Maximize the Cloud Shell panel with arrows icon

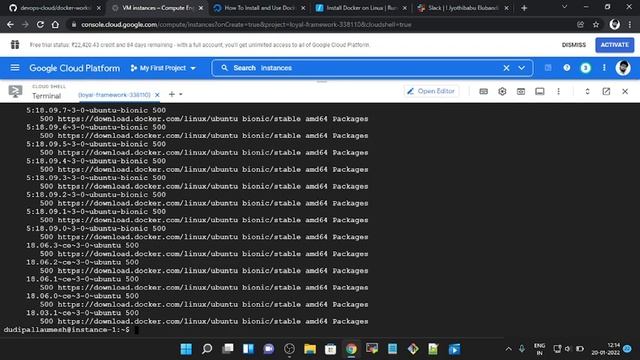(x=587, y=91)
